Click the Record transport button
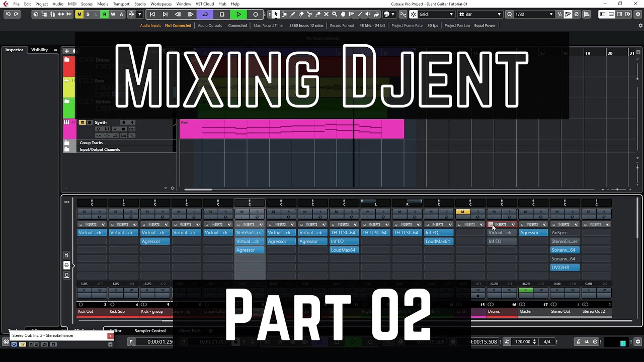The height and width of the screenshot is (362, 644). point(255,14)
